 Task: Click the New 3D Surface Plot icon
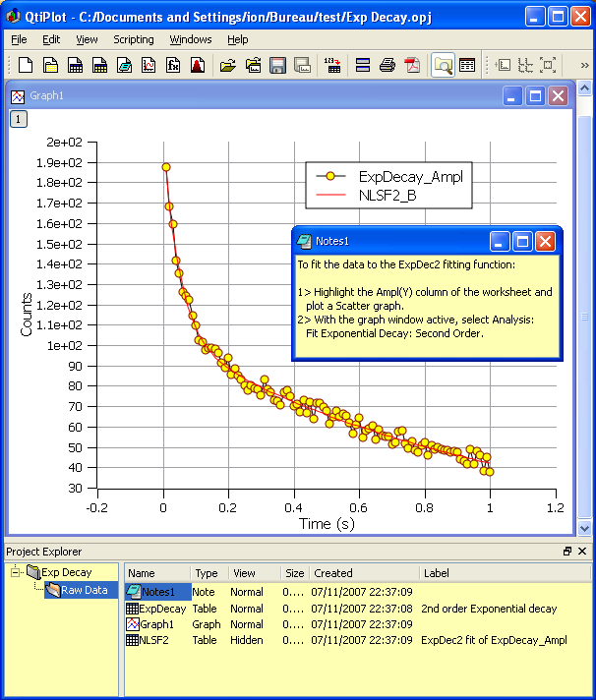(x=197, y=66)
